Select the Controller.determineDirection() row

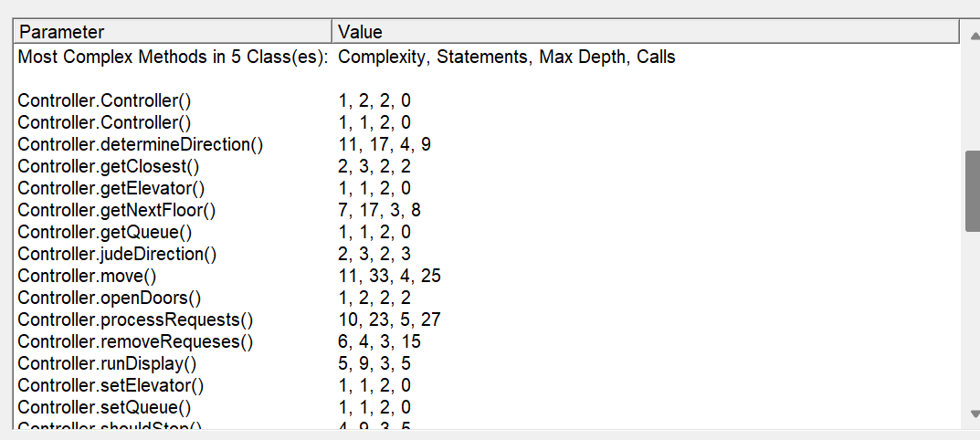[487, 144]
